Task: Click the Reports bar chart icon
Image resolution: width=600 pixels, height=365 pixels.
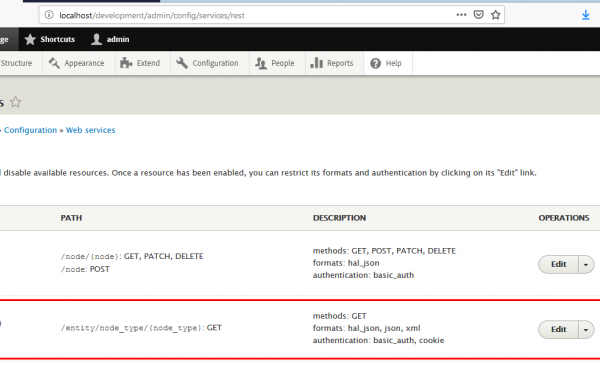Action: tap(316, 63)
